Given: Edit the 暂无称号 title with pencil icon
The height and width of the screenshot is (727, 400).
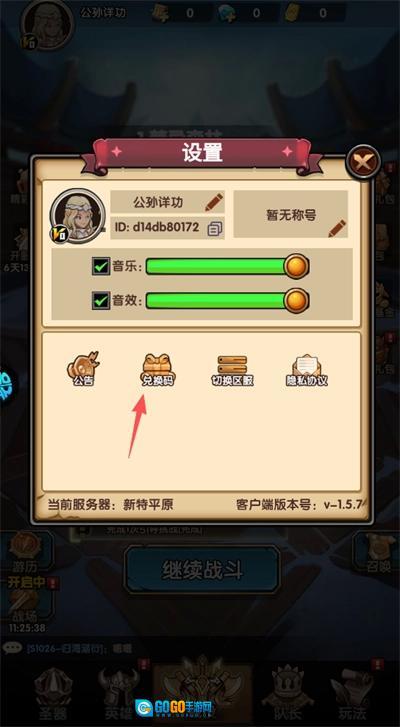Looking at the screenshot, I should [x=337, y=228].
